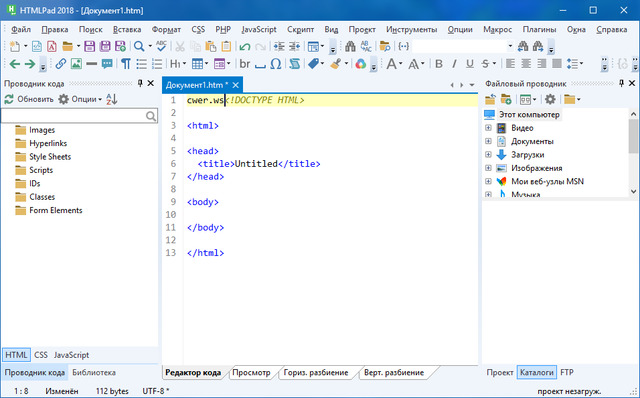Open the JavaScript menu
The image size is (640, 398).
point(259,29)
